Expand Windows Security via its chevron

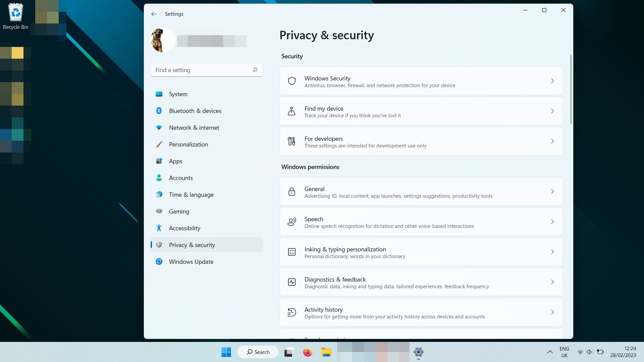coord(552,81)
